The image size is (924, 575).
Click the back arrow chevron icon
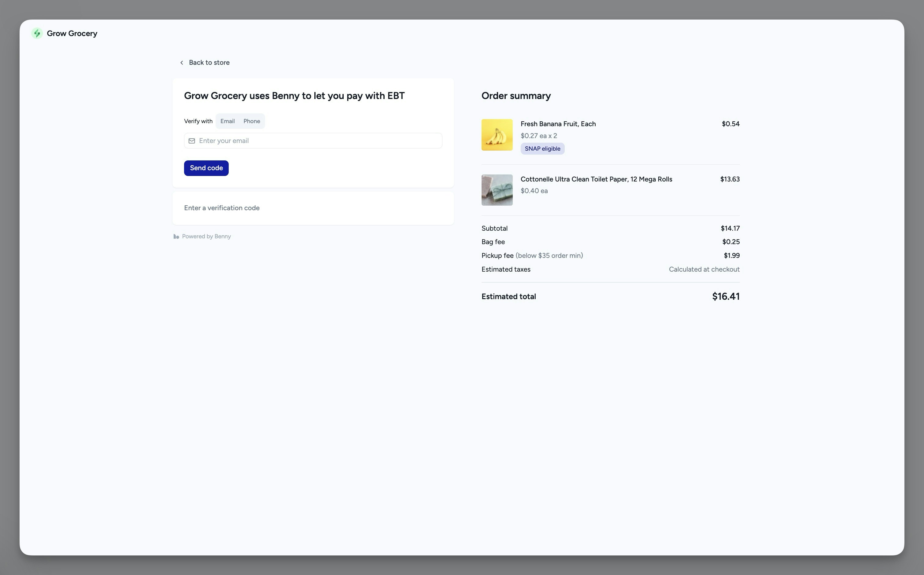pos(182,63)
